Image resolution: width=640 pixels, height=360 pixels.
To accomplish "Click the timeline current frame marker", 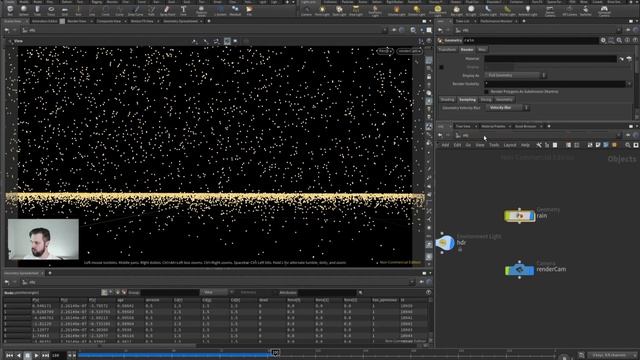I will point(276,353).
